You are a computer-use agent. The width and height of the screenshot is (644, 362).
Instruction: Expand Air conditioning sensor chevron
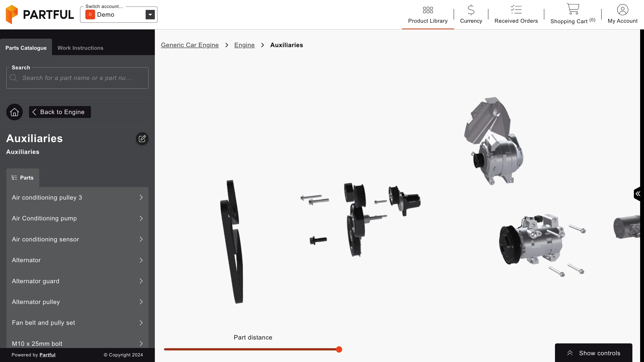pos(141,239)
